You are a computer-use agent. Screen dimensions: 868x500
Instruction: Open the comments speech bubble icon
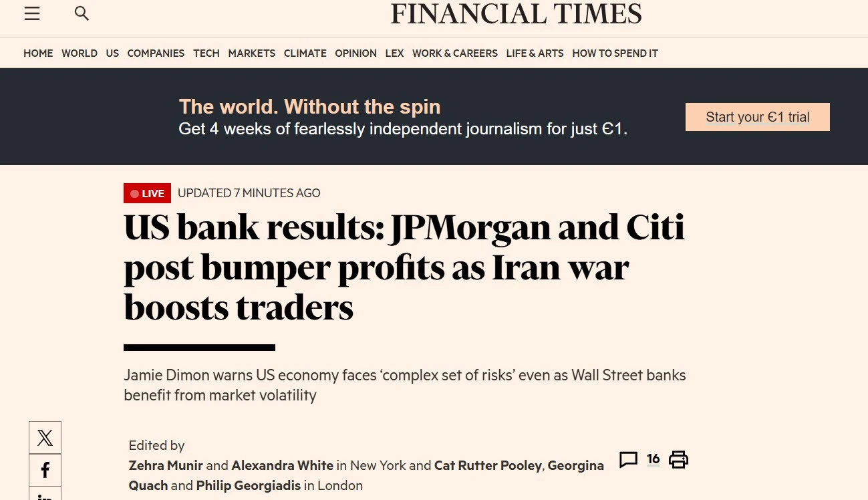tap(628, 459)
